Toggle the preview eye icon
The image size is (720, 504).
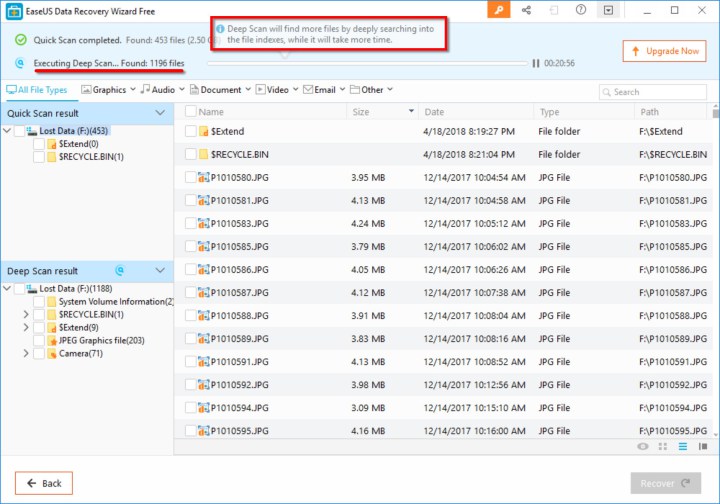click(642, 445)
